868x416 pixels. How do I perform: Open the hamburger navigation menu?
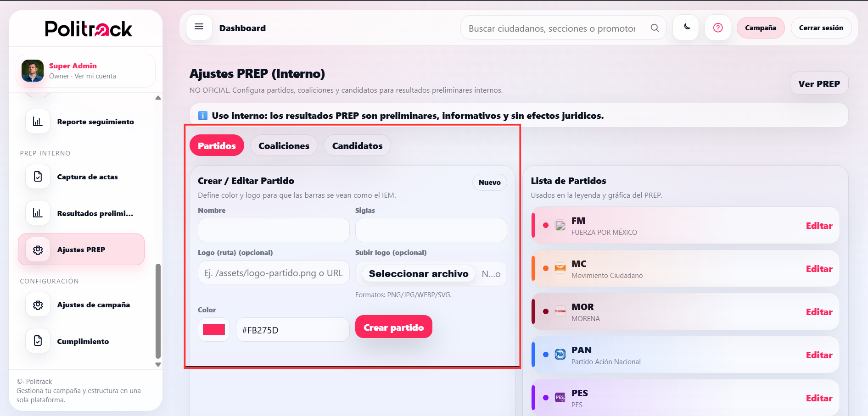click(199, 27)
